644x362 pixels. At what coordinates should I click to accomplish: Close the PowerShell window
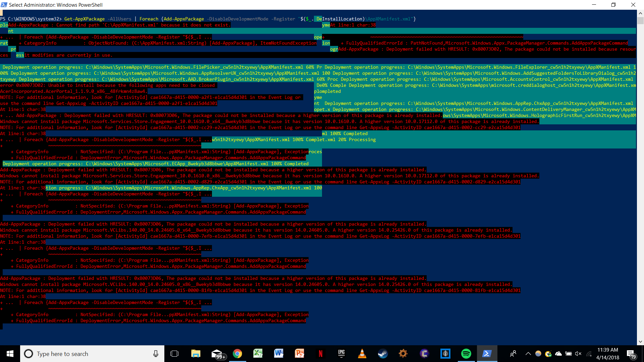(633, 5)
